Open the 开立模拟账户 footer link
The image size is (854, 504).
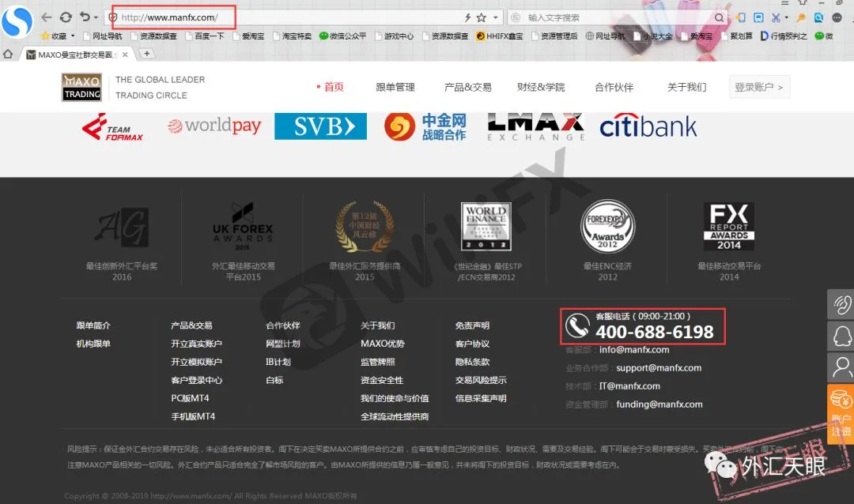[196, 362]
